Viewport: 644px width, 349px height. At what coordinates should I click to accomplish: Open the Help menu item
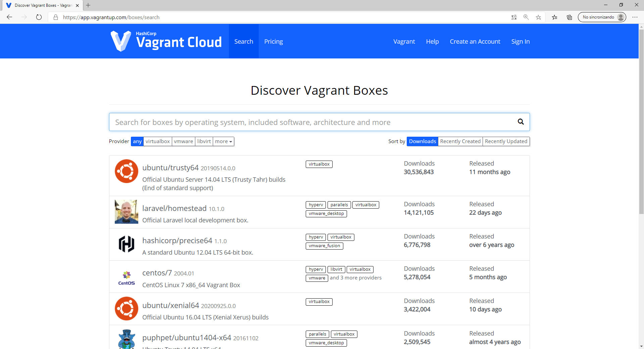432,42
